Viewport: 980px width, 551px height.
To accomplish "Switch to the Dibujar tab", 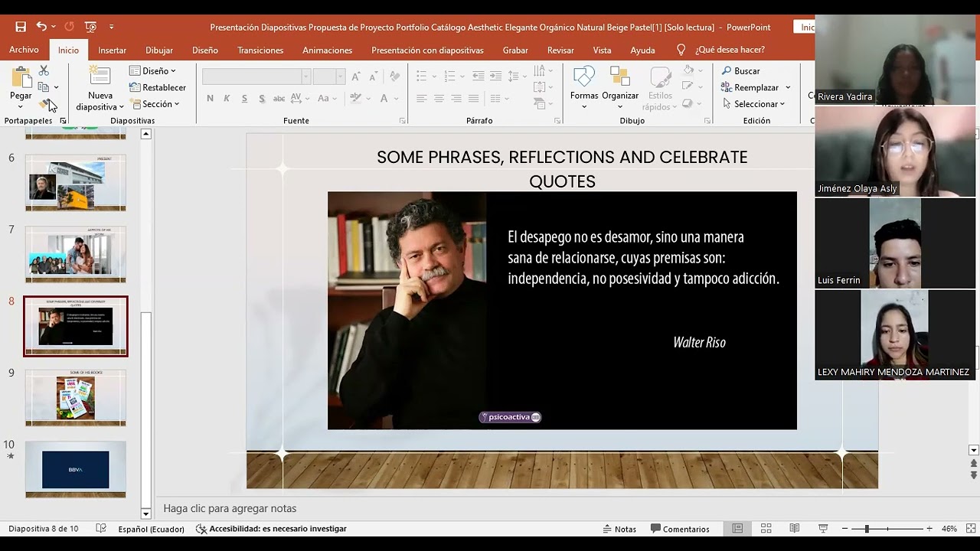I will [x=159, y=50].
